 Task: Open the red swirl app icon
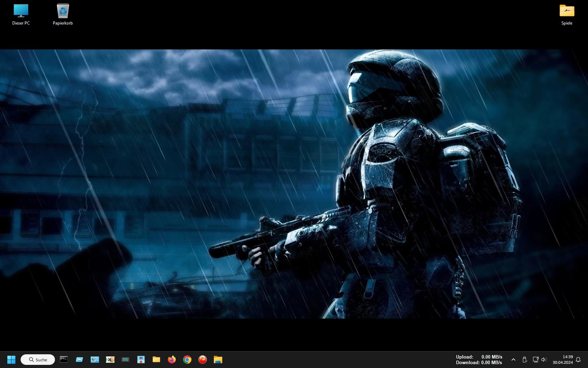pyautogui.click(x=203, y=360)
